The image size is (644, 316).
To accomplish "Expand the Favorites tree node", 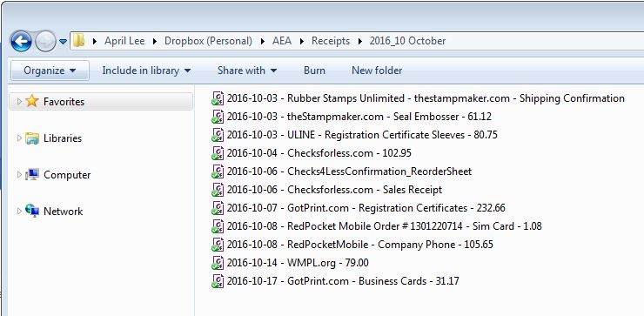I will click(19, 101).
